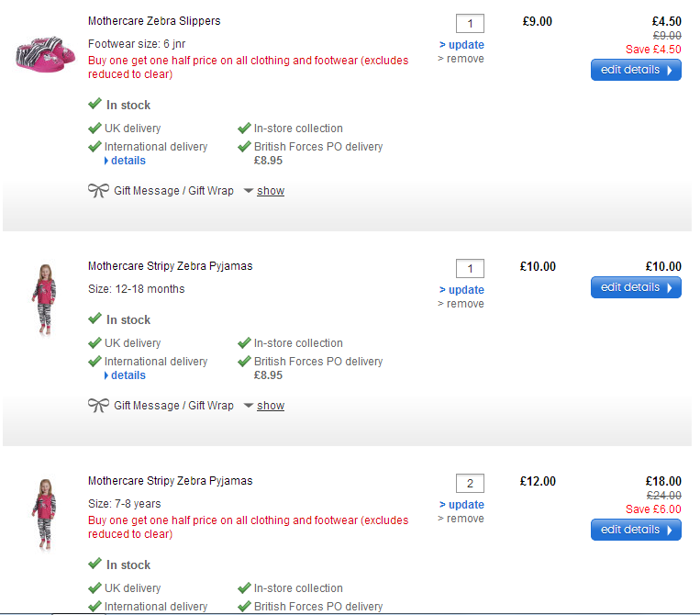Expand delivery 'details' under Zebra Slippers

pos(128,161)
